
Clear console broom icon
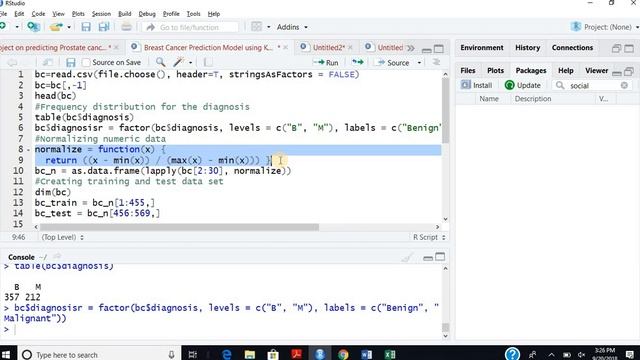pyautogui.click(x=407, y=257)
